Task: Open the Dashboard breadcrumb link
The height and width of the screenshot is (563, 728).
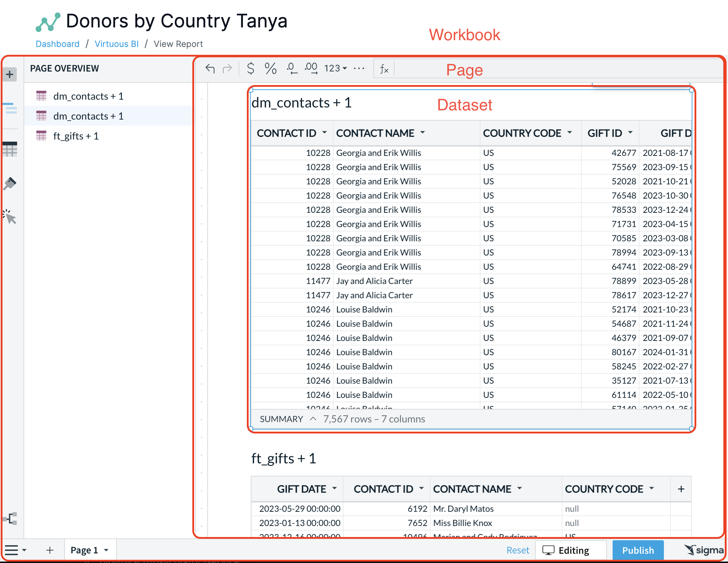Action: (57, 44)
